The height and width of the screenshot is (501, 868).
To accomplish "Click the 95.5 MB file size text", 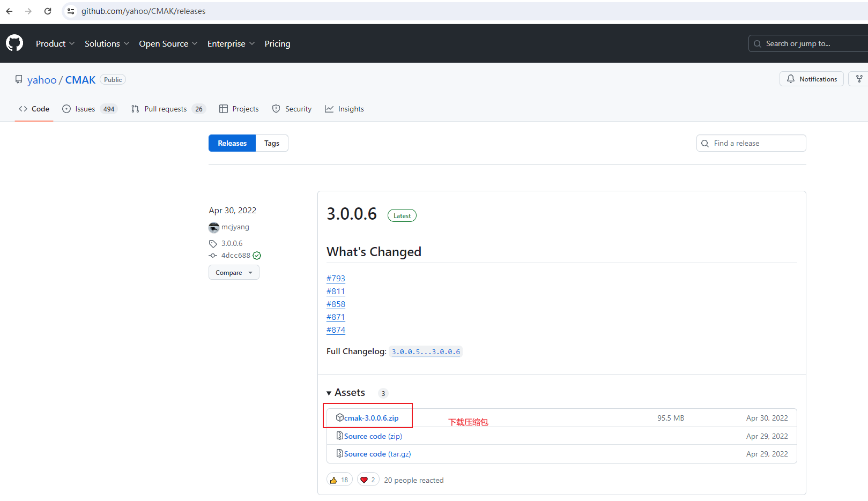I will (x=671, y=418).
